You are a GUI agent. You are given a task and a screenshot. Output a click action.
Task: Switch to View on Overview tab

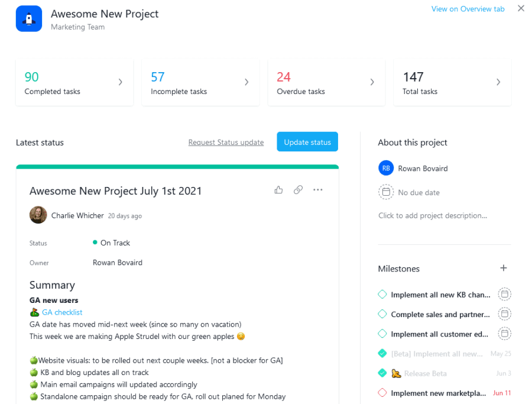pyautogui.click(x=468, y=8)
